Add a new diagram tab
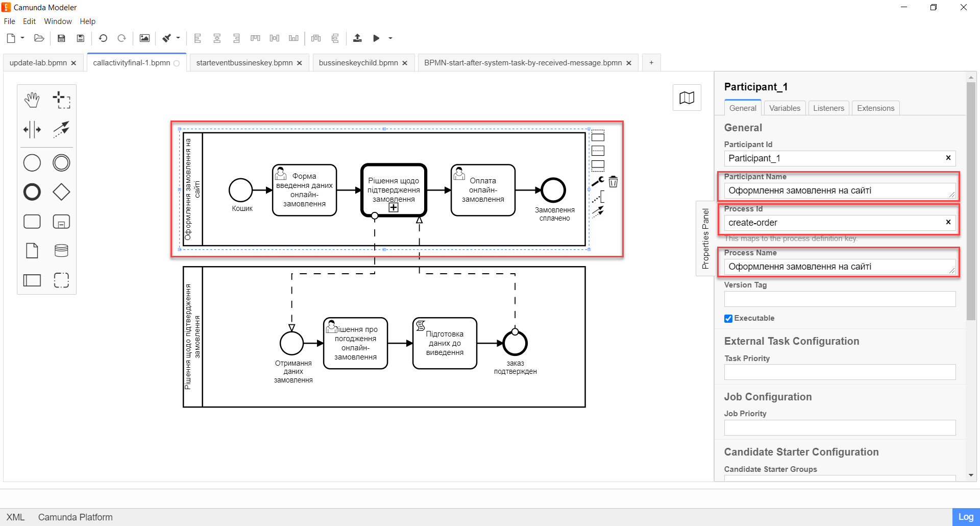This screenshot has height=526, width=980. 651,63
